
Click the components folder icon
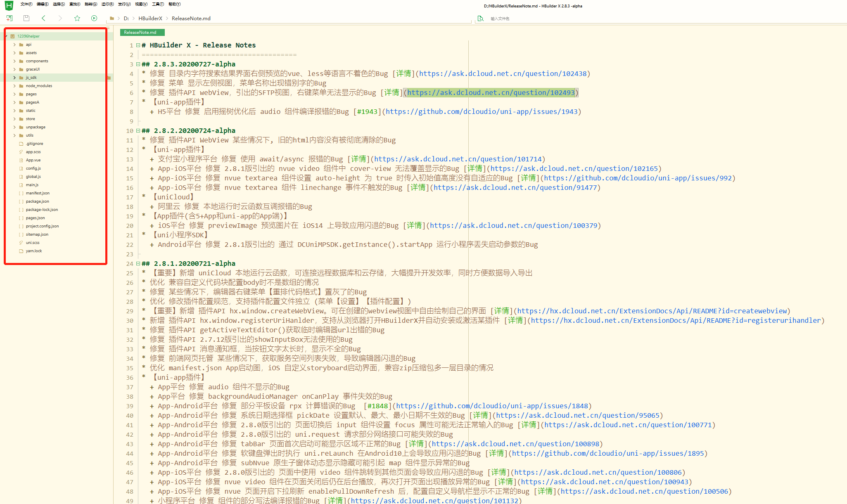pyautogui.click(x=21, y=61)
